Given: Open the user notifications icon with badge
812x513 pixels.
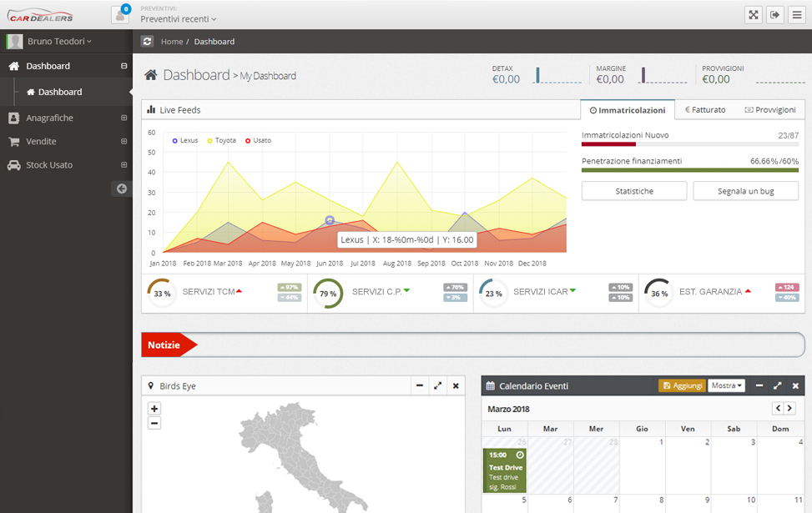Looking at the screenshot, I should (121, 14).
